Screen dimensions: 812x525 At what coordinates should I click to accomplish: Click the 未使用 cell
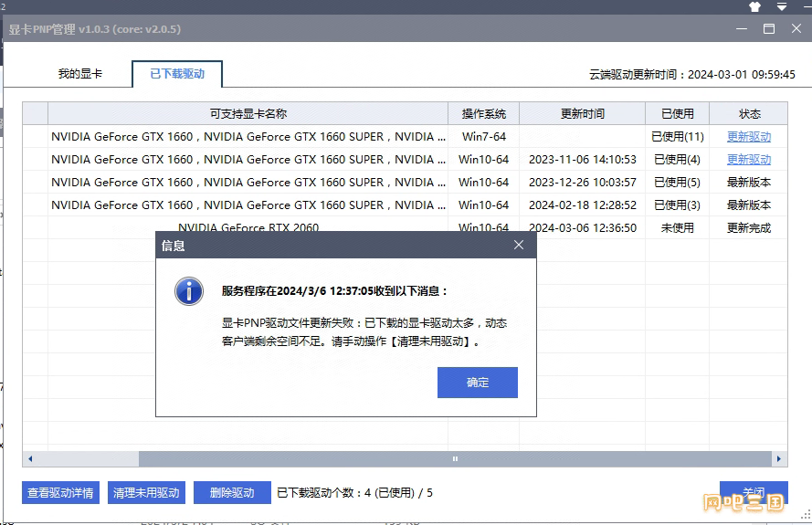coord(678,228)
